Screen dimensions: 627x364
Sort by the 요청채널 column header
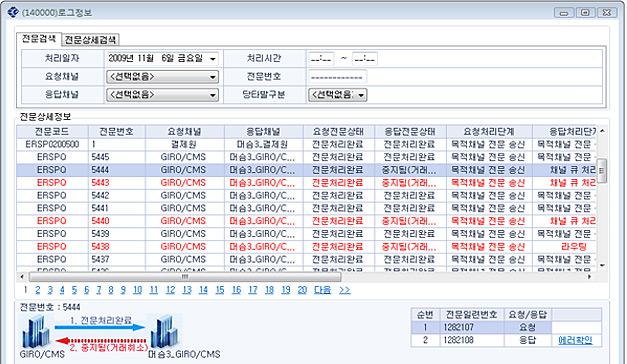(x=184, y=132)
